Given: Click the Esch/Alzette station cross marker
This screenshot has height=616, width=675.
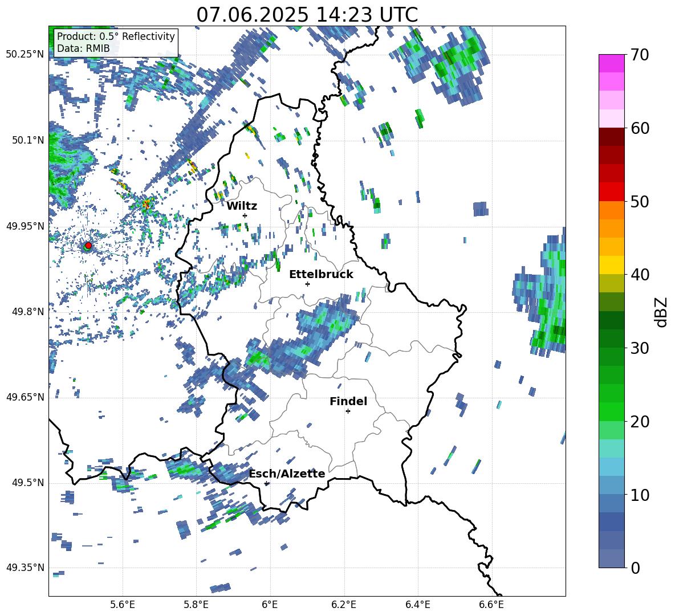Looking at the screenshot, I should (266, 483).
